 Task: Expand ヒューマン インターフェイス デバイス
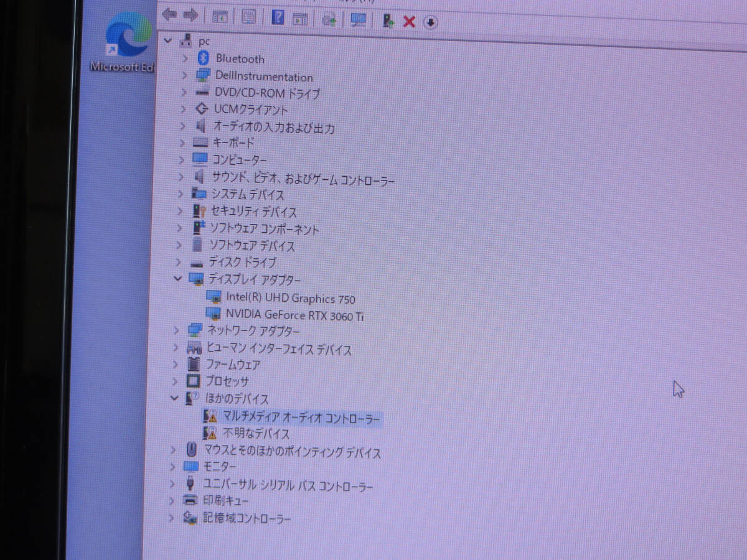176,347
